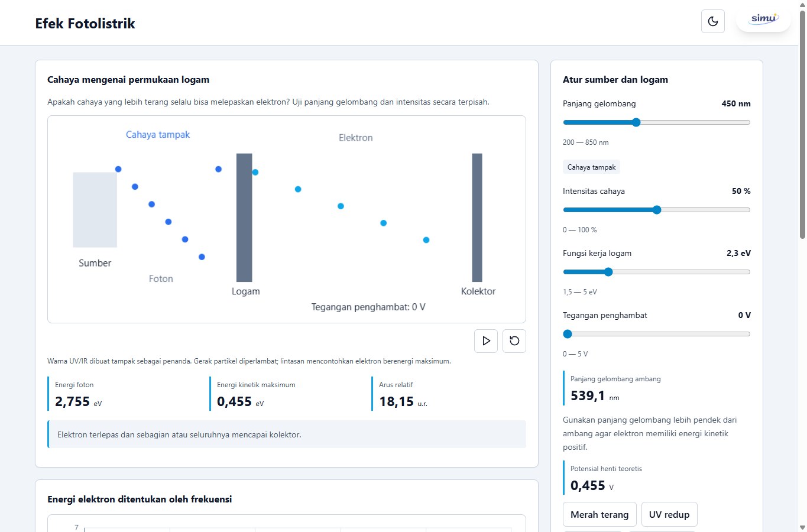Apply the UV redup preset
Screen dimensions: 807x532
(669, 514)
